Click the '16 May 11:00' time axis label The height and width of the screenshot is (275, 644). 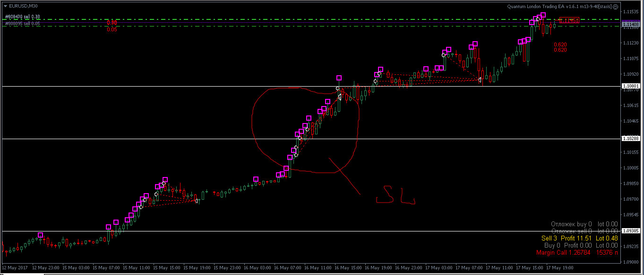[317, 267]
